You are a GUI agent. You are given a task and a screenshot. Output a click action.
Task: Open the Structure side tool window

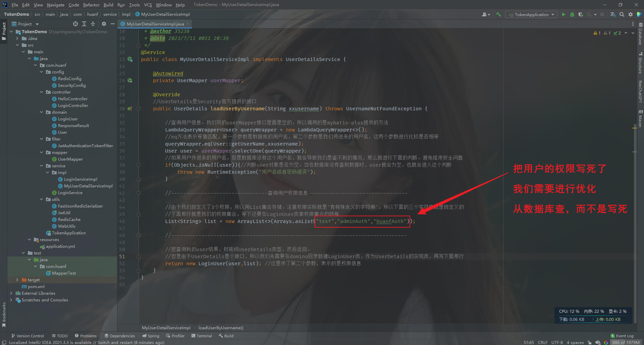[640, 63]
